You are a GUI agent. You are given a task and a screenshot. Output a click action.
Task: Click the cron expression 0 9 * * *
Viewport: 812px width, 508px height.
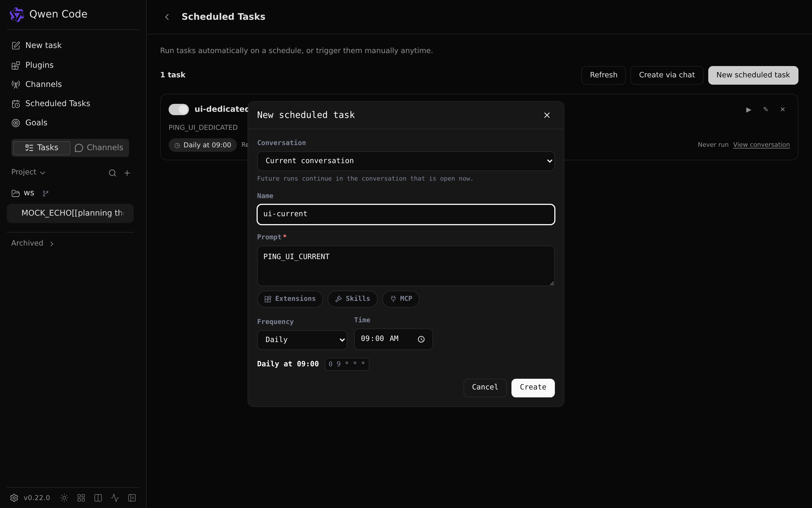347,364
